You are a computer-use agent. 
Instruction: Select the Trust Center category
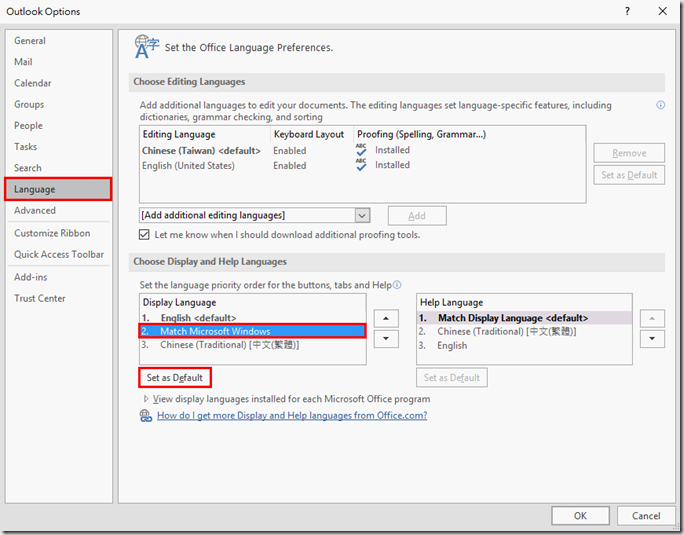click(x=38, y=298)
